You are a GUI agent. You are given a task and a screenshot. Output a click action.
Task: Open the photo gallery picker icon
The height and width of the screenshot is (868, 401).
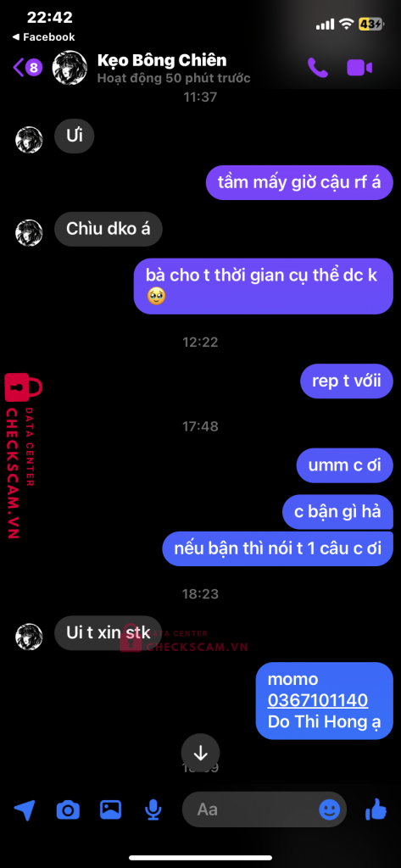click(111, 810)
